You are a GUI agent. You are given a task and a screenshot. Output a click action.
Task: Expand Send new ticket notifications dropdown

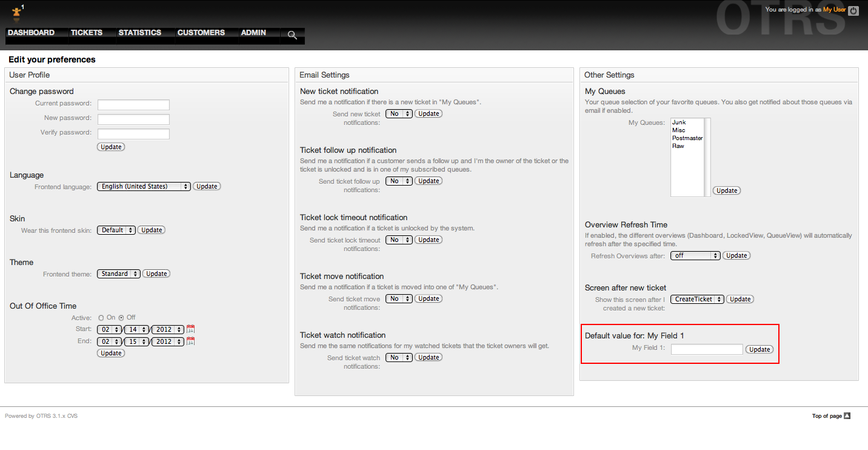coord(399,114)
